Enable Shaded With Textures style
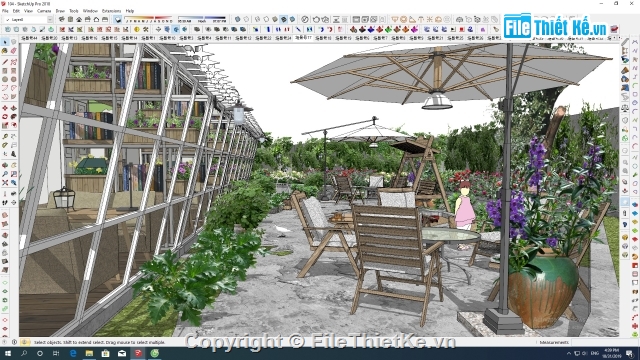The image size is (640, 360). (284, 20)
